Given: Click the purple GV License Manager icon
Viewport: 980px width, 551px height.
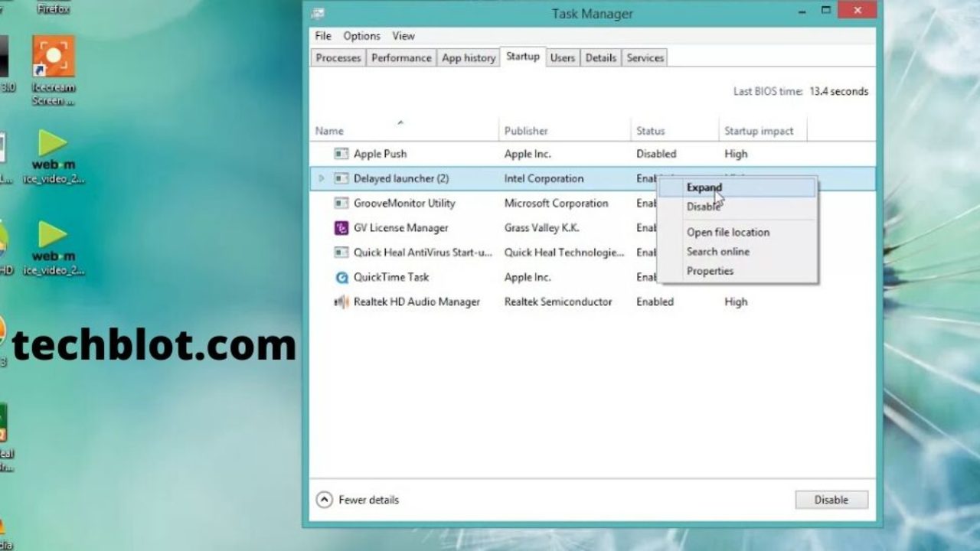Looking at the screenshot, I should point(341,227).
